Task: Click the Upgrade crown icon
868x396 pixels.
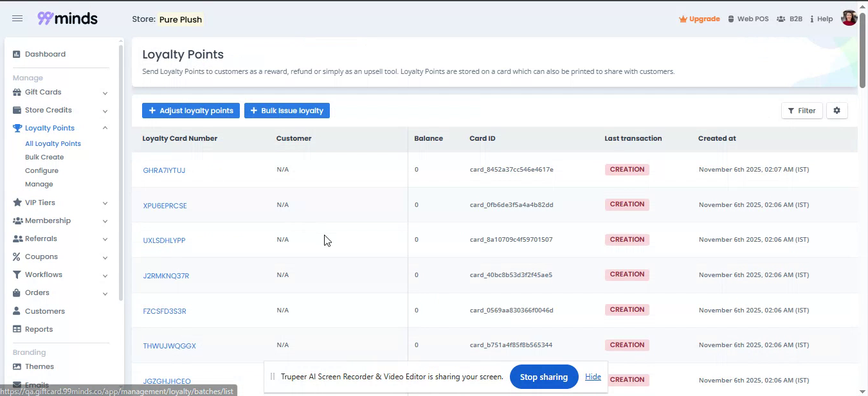Action: point(683,19)
